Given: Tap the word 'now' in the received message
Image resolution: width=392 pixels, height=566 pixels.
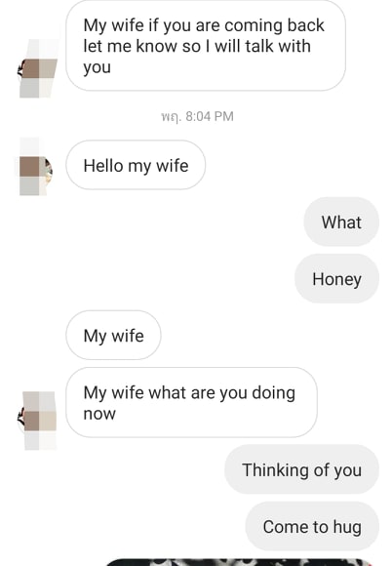Looking at the screenshot, I should [99, 414].
